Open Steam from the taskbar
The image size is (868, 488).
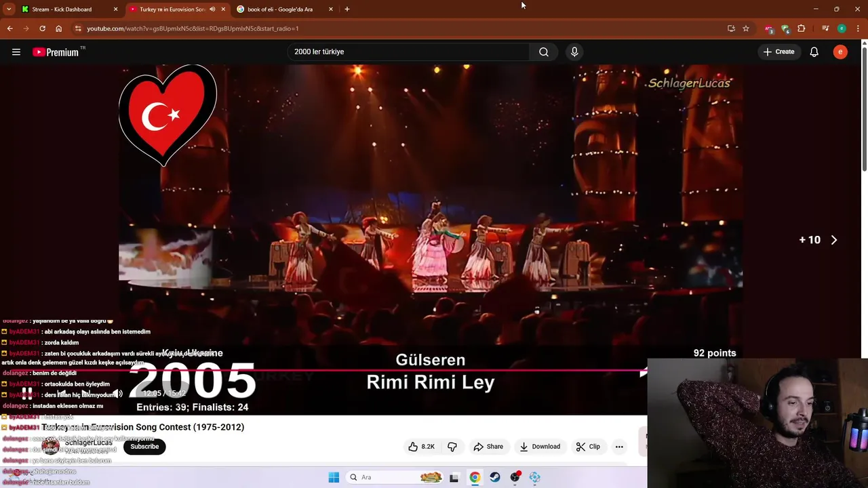[495, 477]
